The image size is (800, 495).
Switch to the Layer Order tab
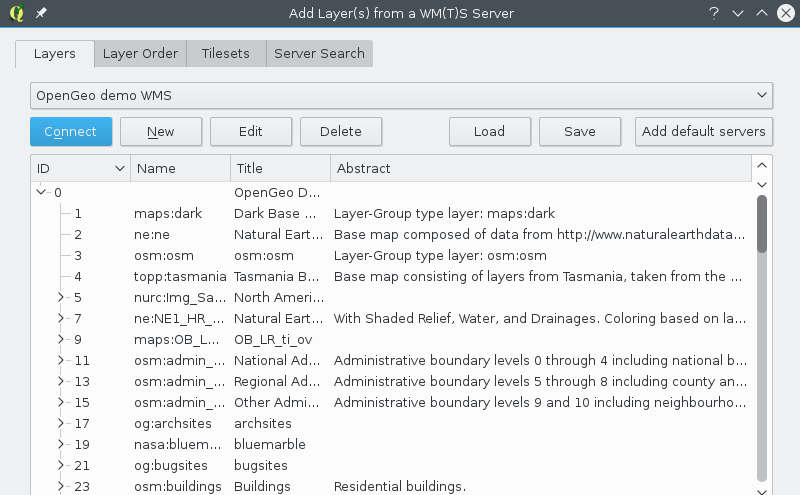140,54
